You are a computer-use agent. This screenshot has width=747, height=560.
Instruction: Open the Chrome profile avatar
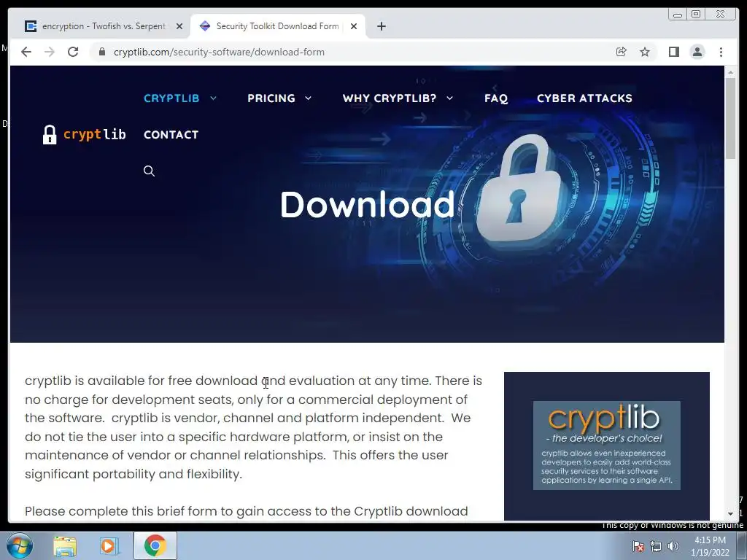(697, 52)
